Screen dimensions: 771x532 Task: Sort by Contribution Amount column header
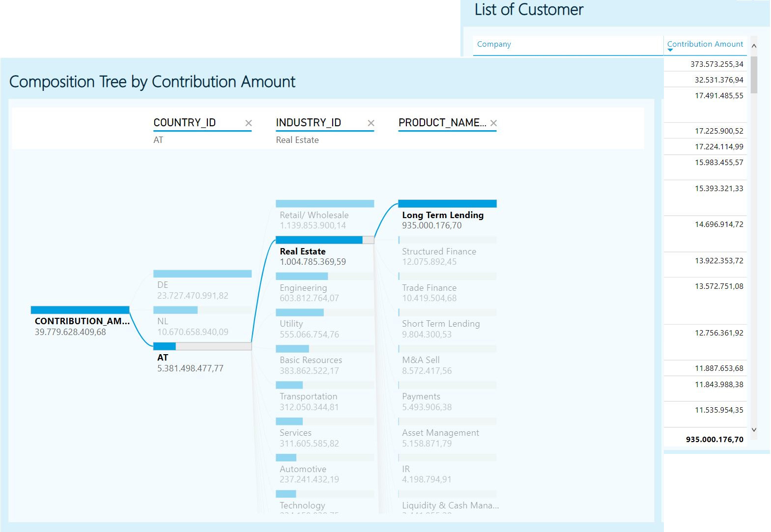(x=705, y=44)
